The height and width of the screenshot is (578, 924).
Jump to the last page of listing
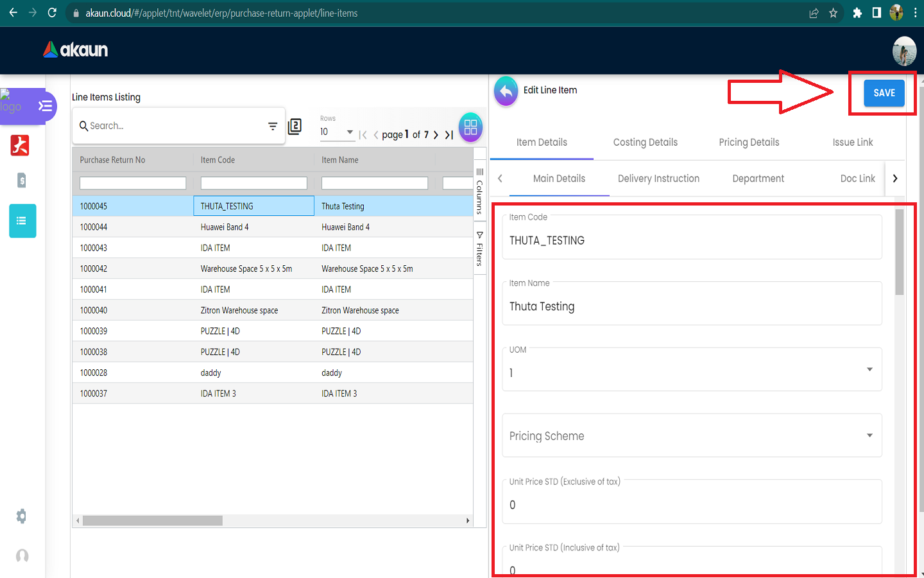pos(449,135)
